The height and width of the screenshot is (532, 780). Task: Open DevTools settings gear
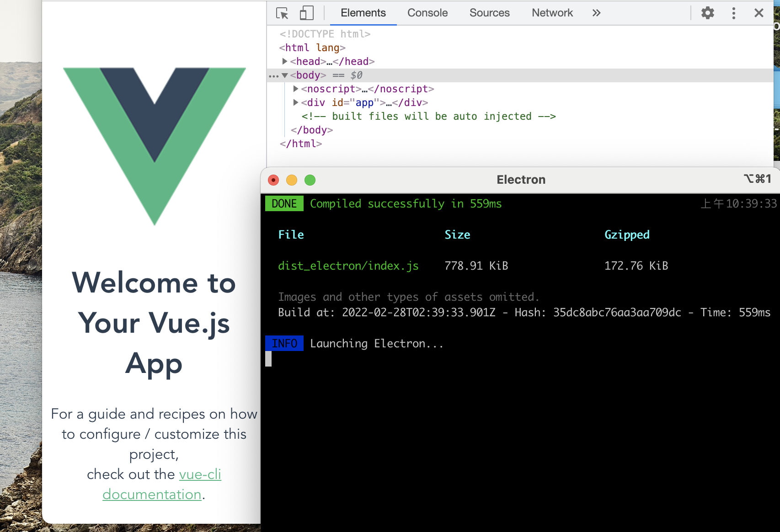(708, 13)
